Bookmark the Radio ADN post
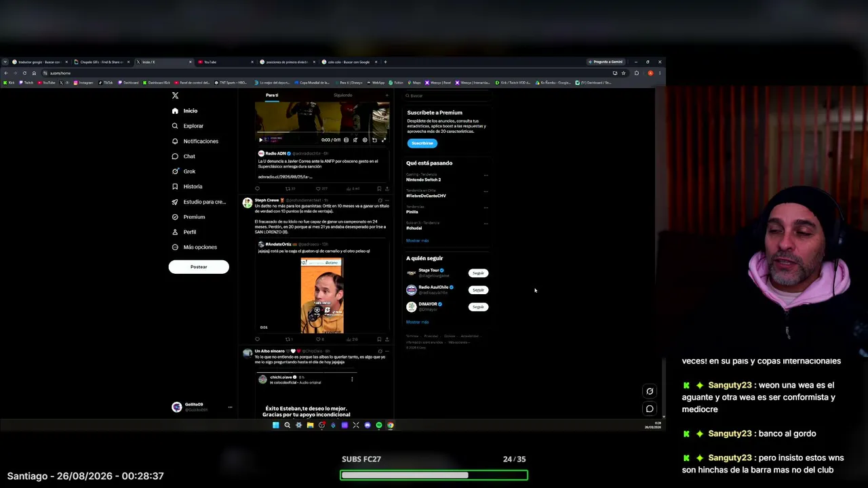The width and height of the screenshot is (868, 488). click(379, 188)
